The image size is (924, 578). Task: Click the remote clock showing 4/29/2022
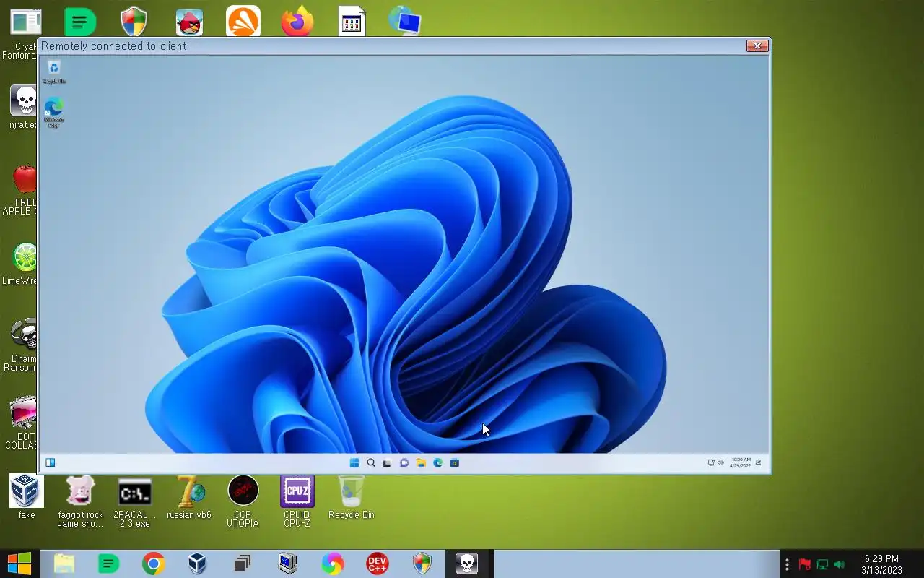coord(741,463)
